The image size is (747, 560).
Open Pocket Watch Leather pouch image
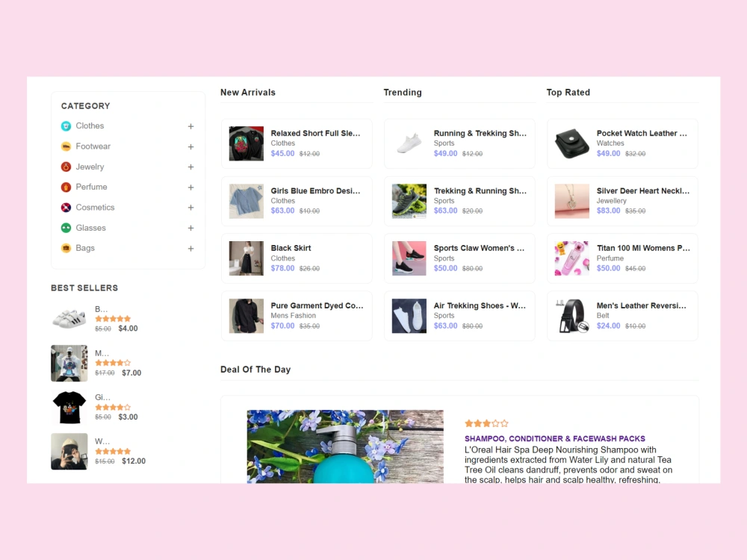[572, 143]
